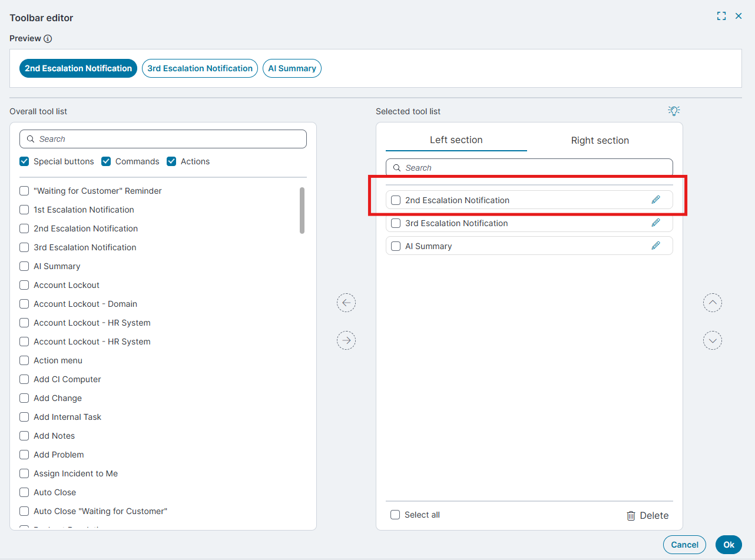Select the Left section tab
The height and width of the screenshot is (560, 755).
click(x=456, y=140)
